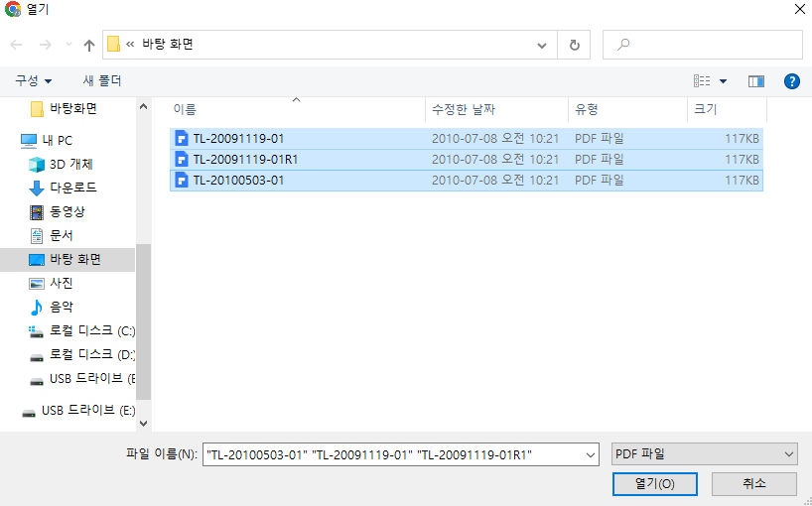Click PDF icon of TL-20091119-01
The image size is (812, 506).
click(x=182, y=139)
